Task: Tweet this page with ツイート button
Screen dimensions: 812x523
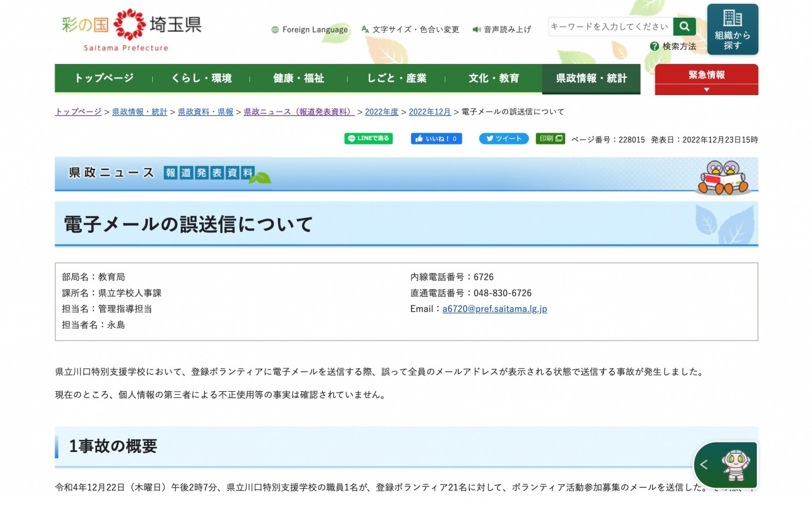Action: click(503, 139)
